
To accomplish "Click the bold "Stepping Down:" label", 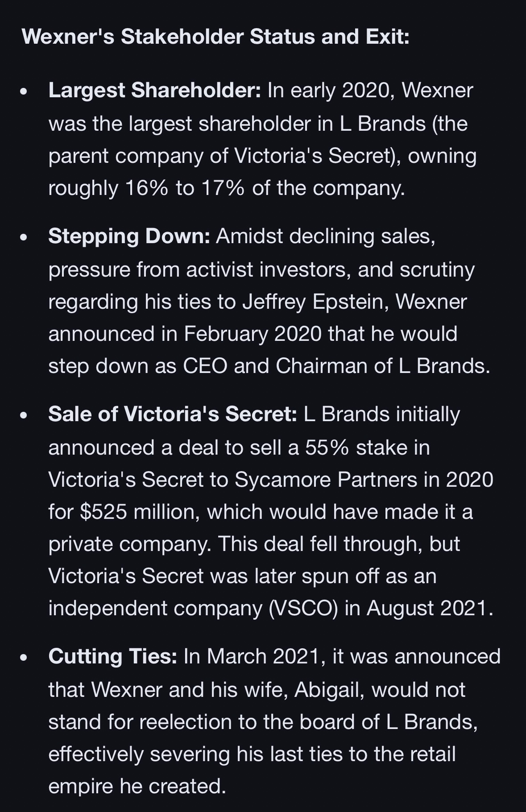I will click(129, 236).
